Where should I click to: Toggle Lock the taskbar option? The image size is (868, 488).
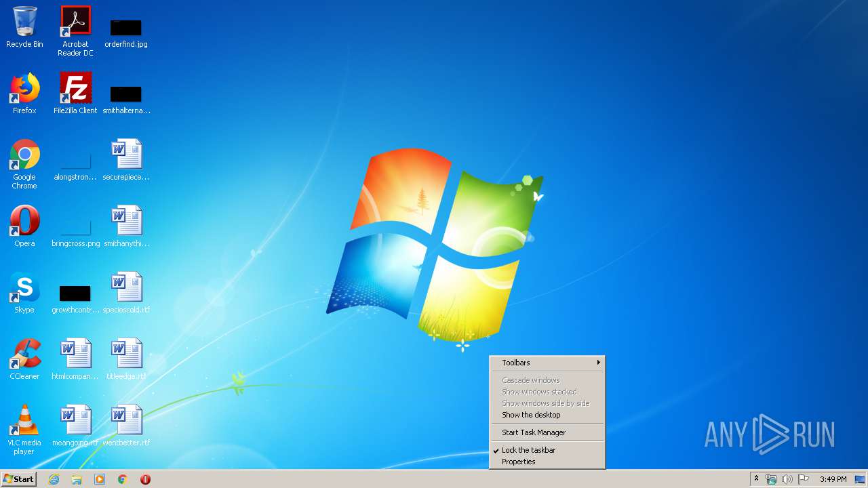(547, 450)
